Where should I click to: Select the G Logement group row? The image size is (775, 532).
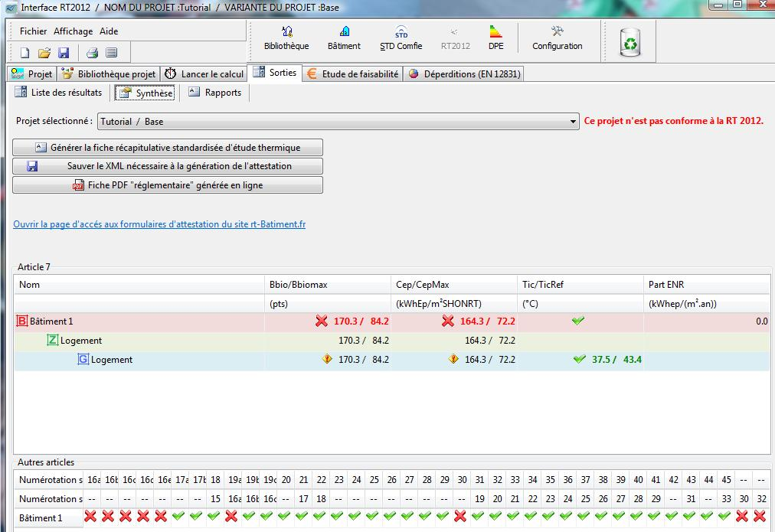tap(391, 360)
